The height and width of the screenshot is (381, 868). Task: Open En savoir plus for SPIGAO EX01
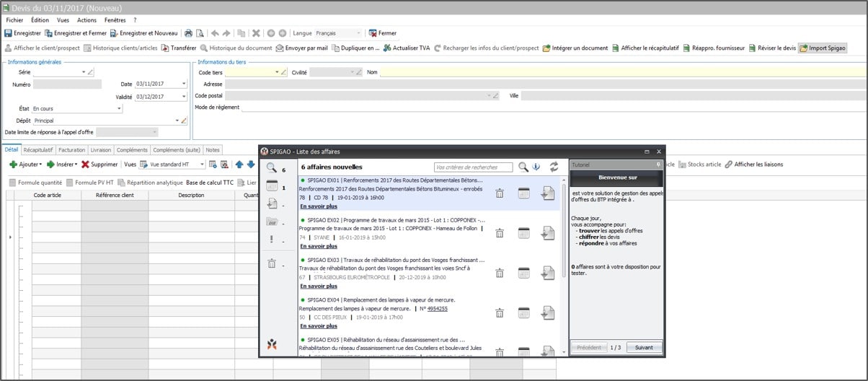[x=319, y=206]
